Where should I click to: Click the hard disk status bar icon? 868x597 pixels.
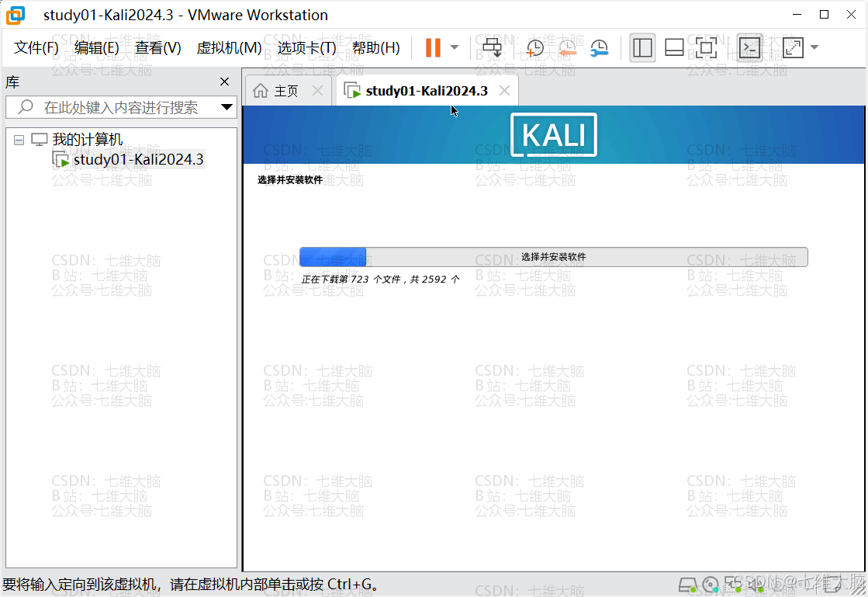click(687, 585)
